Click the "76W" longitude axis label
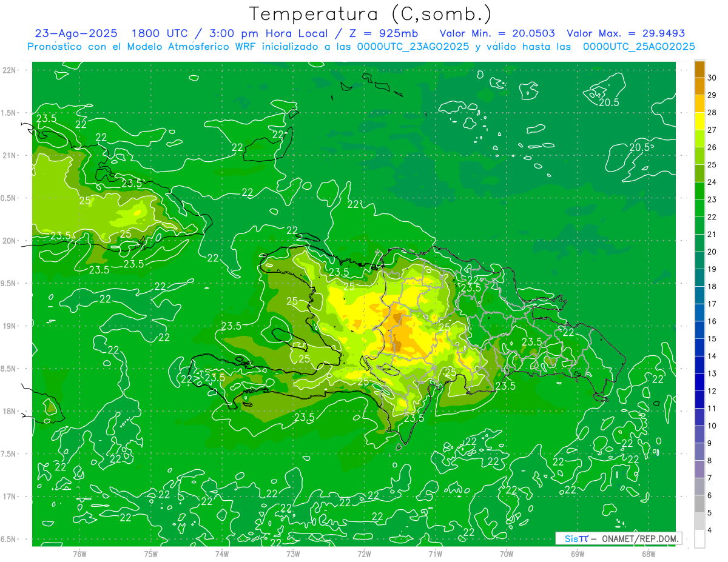 coord(79,554)
